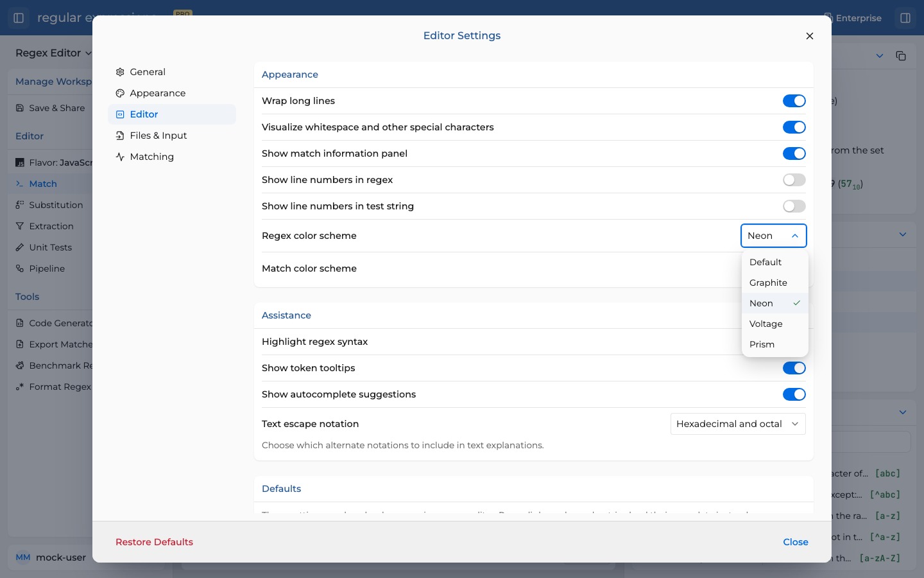
Task: Toggle Visualize whitespace and special characters
Action: [x=794, y=127]
